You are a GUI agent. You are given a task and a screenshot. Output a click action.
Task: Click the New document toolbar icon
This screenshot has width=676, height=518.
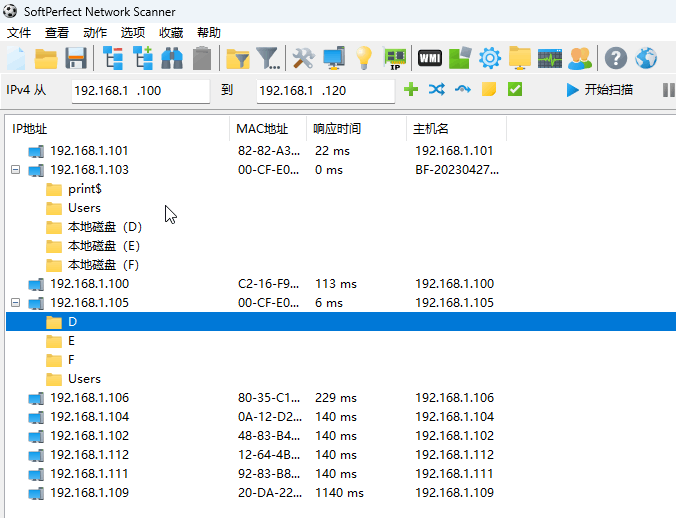point(16,58)
